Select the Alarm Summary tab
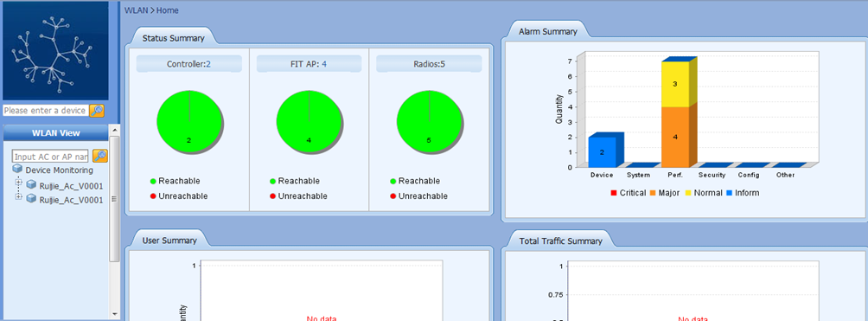Screen dimensions: 868x321 pyautogui.click(x=548, y=32)
